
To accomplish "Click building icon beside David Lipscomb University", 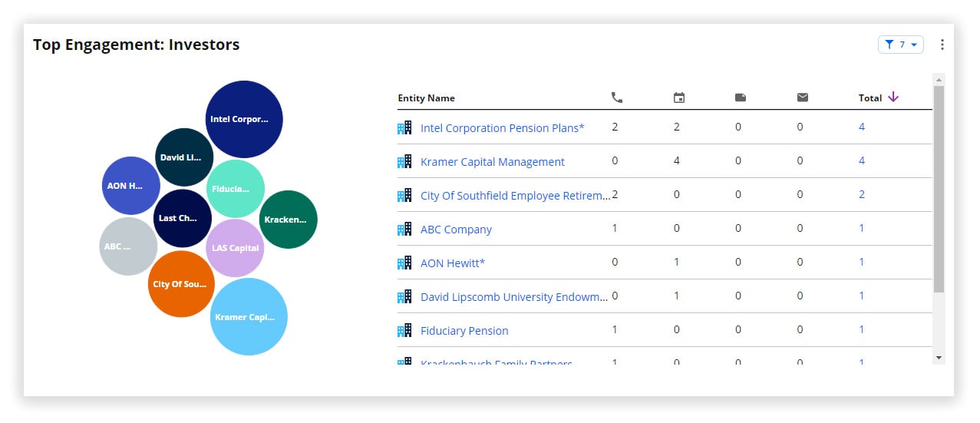I will (x=404, y=296).
